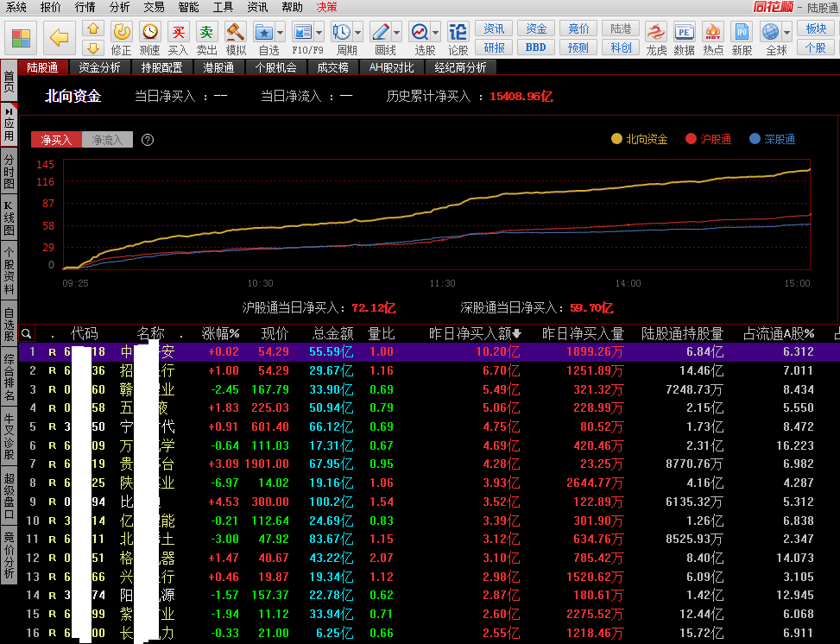Open the 行情 menu
The width and height of the screenshot is (840, 644).
pyautogui.click(x=85, y=7)
